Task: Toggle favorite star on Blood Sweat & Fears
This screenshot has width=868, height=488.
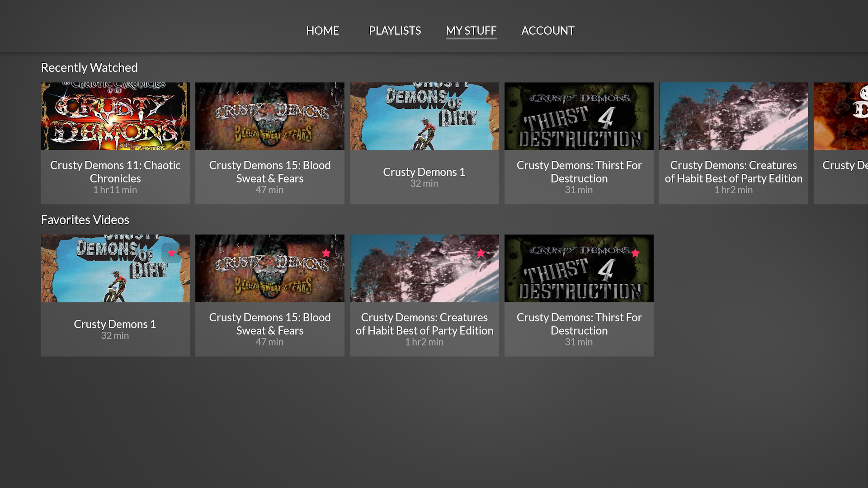Action: (x=325, y=253)
